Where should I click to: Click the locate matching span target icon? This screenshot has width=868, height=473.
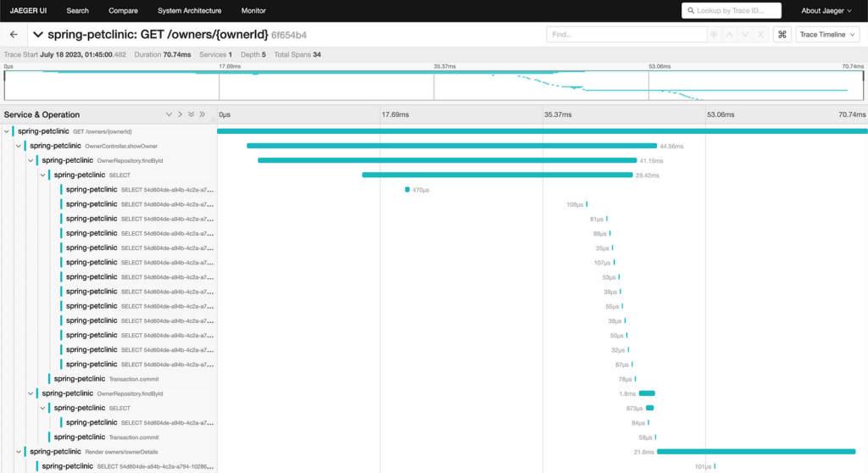[x=714, y=35]
